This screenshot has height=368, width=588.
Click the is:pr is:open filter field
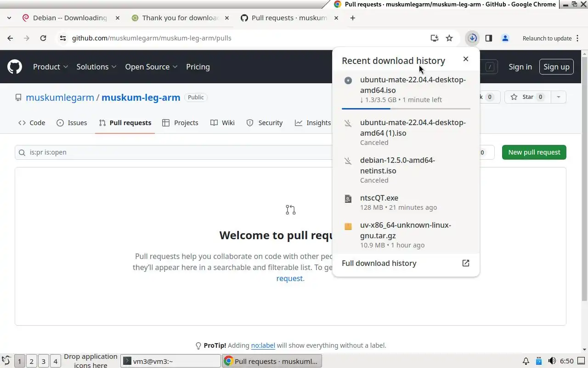point(175,152)
